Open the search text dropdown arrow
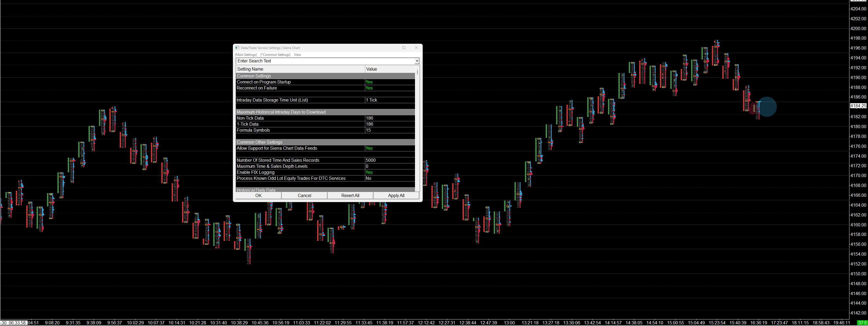The image size is (868, 326). point(417,61)
